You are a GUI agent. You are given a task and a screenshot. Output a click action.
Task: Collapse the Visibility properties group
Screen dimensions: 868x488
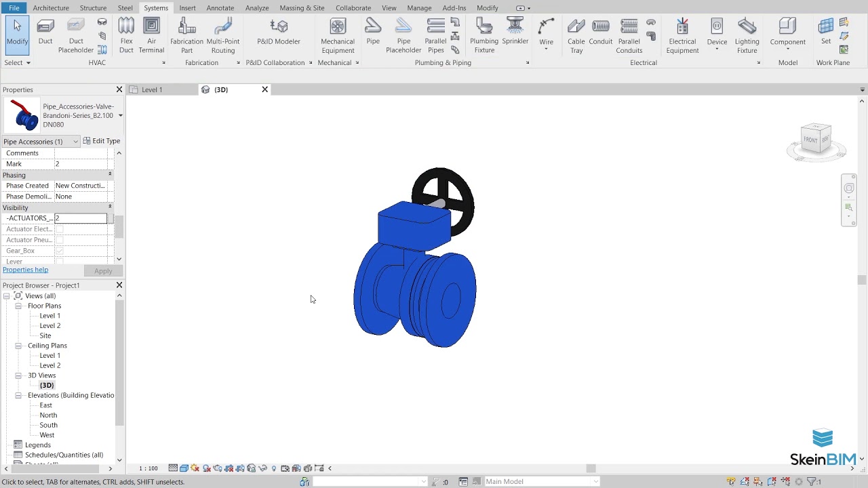coord(110,207)
